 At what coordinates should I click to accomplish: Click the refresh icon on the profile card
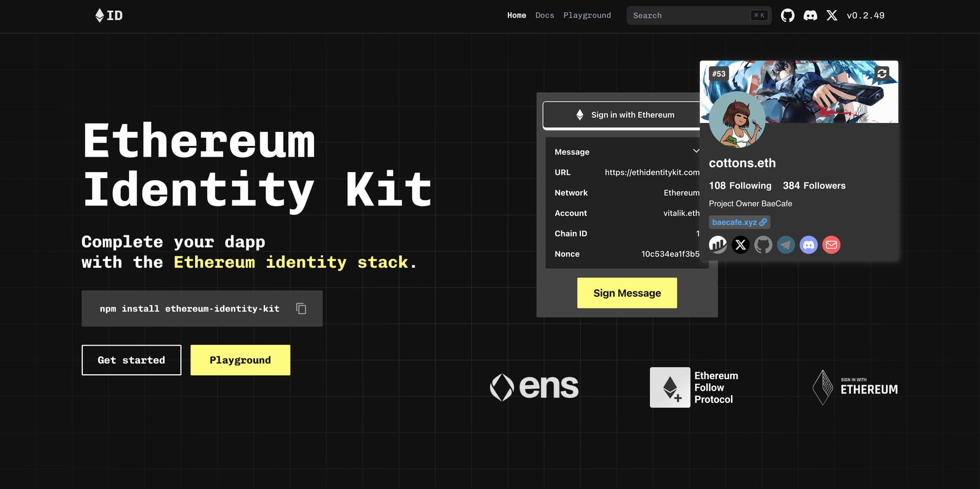(x=881, y=73)
